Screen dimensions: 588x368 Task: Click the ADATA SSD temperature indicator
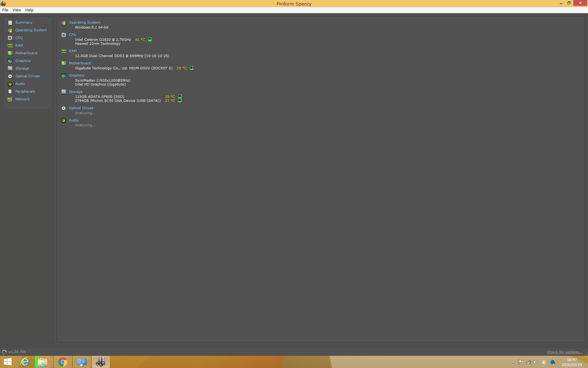(x=180, y=96)
